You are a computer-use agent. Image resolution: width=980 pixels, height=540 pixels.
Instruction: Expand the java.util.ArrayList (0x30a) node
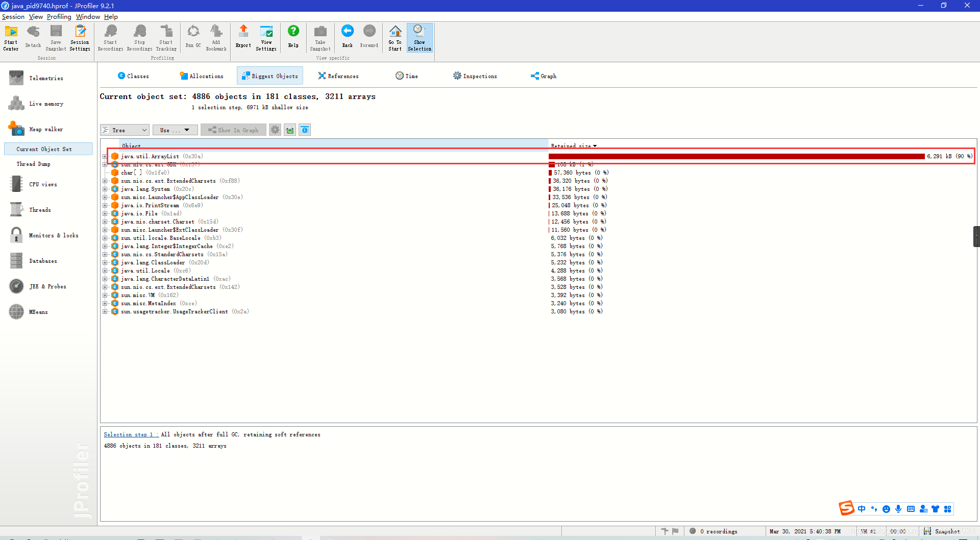coord(105,157)
